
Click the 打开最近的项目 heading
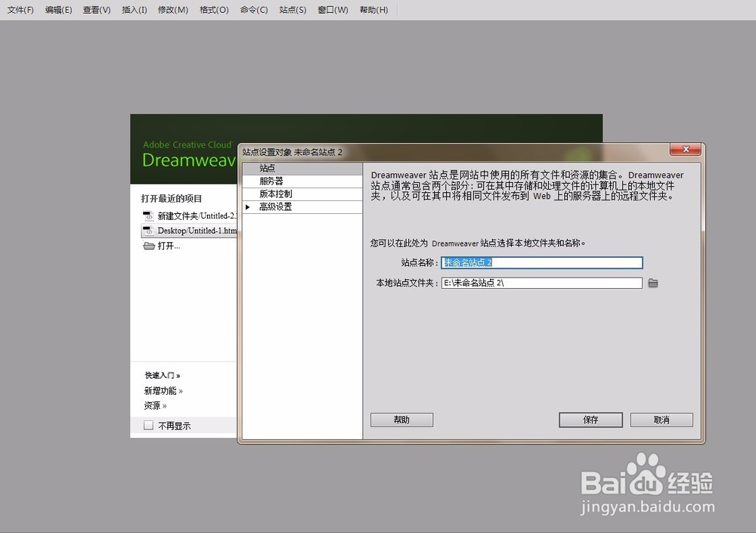(x=172, y=199)
